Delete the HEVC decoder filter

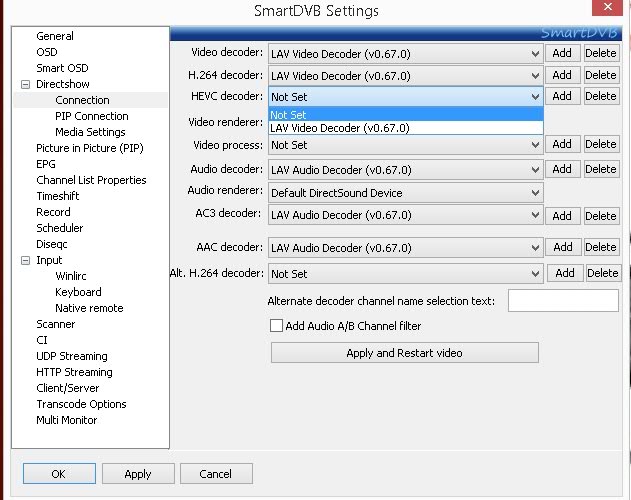pyautogui.click(x=601, y=96)
